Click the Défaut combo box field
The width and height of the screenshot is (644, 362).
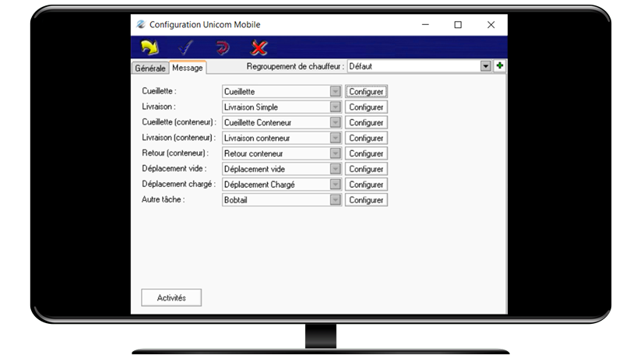pos(419,66)
